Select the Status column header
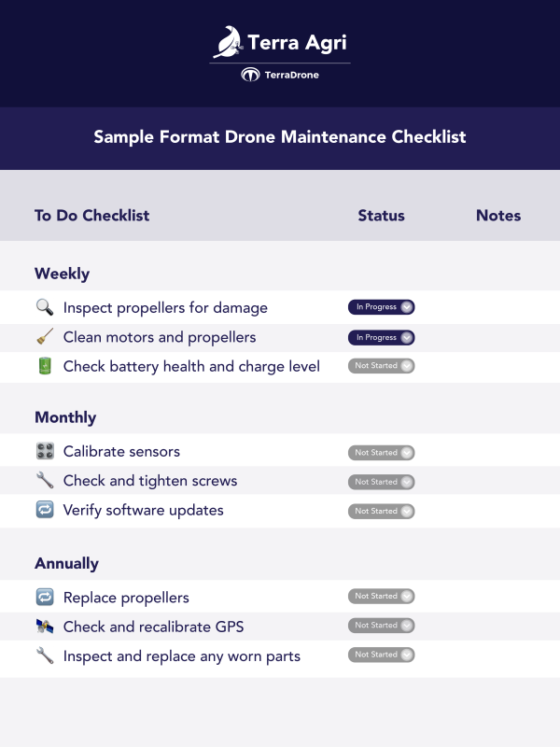Image resolution: width=560 pixels, height=747 pixels. coord(381,216)
